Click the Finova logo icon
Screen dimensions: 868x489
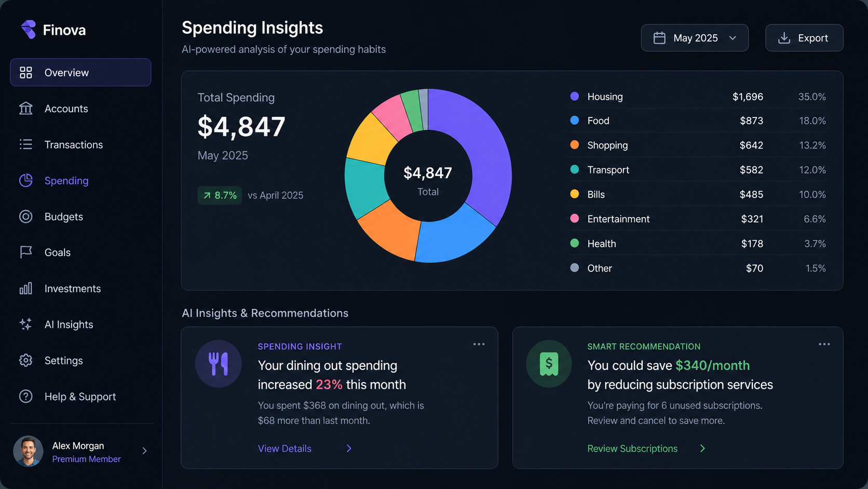(x=29, y=30)
